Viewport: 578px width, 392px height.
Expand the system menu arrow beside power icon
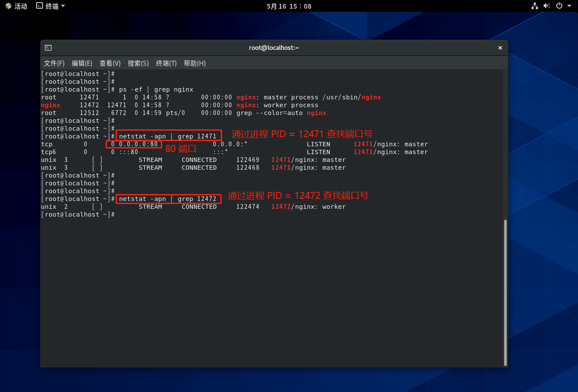[569, 6]
